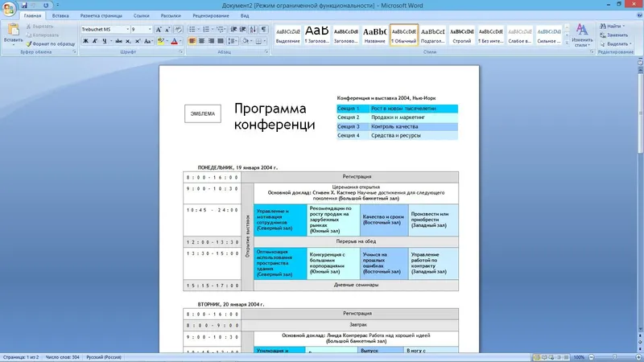644x362 pixels.
Task: Toggle paragraph marks display (¶)
Action: click(x=264, y=30)
